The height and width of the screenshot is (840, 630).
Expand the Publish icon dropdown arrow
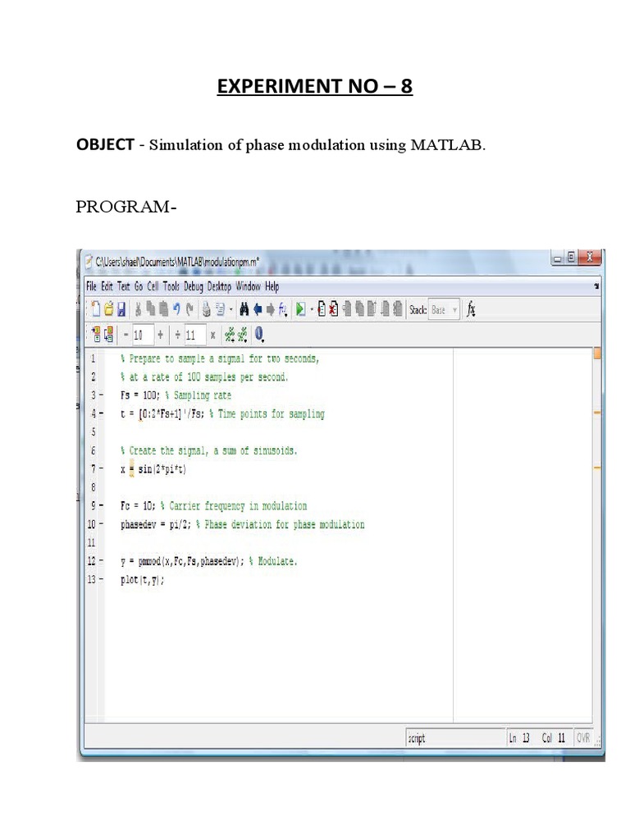click(x=231, y=309)
